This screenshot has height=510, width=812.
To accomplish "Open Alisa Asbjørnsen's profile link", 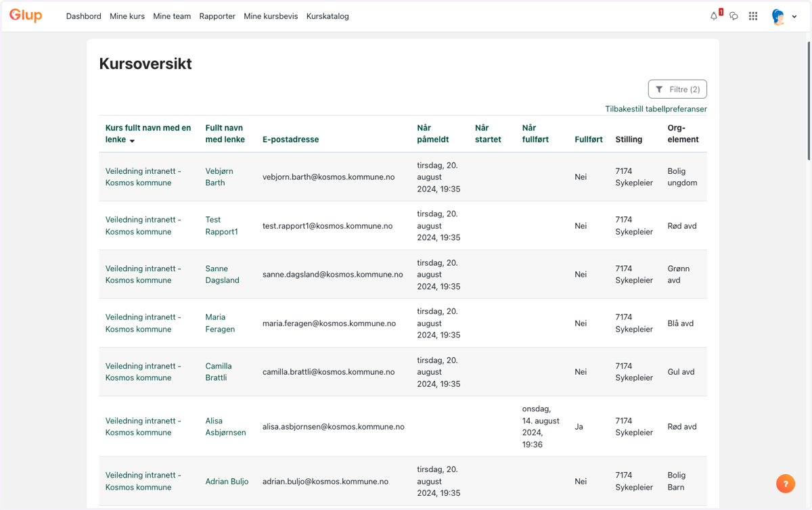I will (225, 426).
